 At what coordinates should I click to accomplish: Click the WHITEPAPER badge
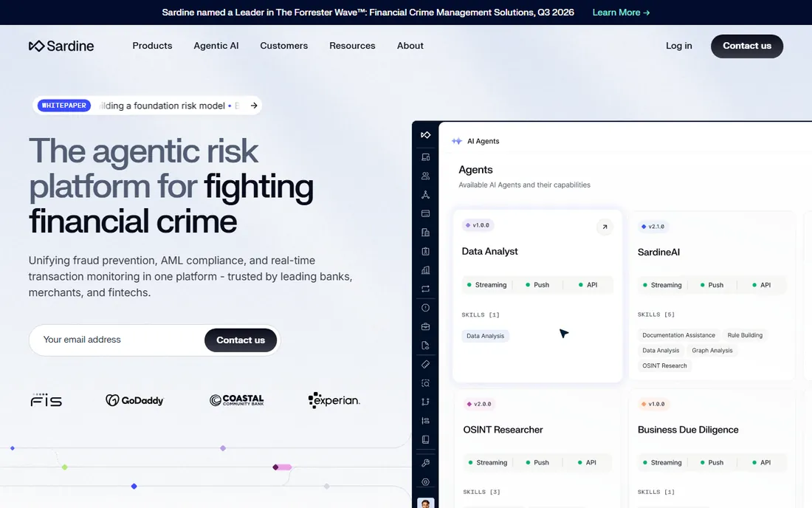64,106
